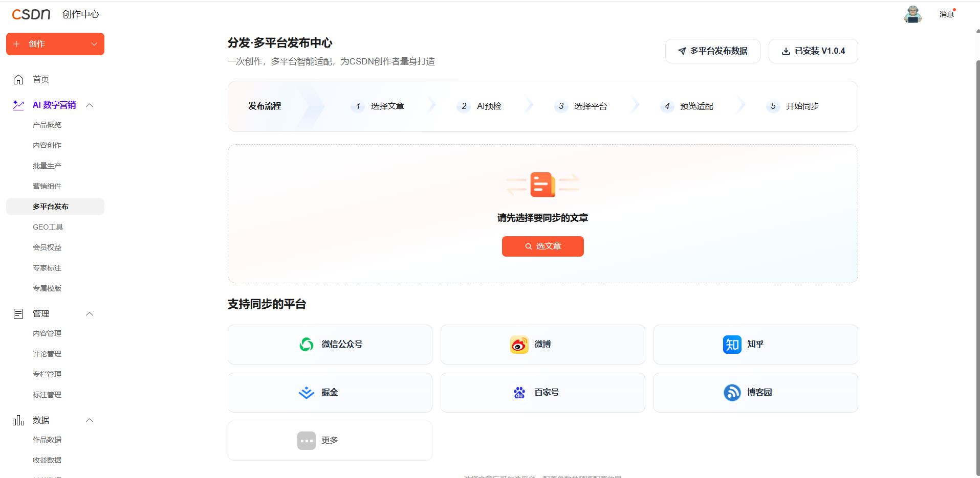
Task: Click the 分发·多平台发布中心 title
Action: pos(280,43)
